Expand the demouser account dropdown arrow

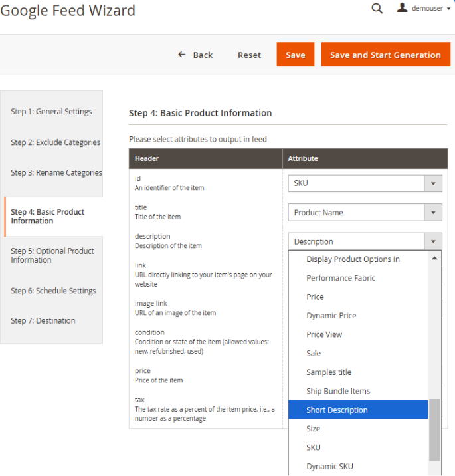pyautogui.click(x=448, y=9)
